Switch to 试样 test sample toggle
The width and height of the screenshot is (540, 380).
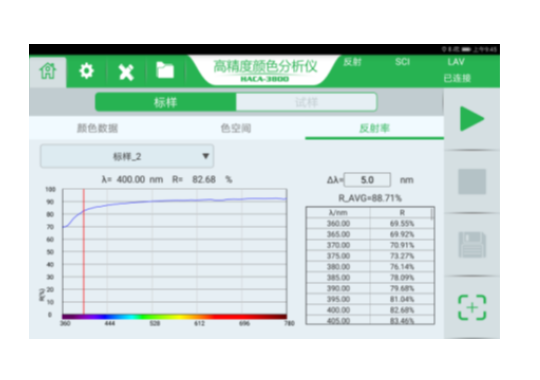point(307,102)
